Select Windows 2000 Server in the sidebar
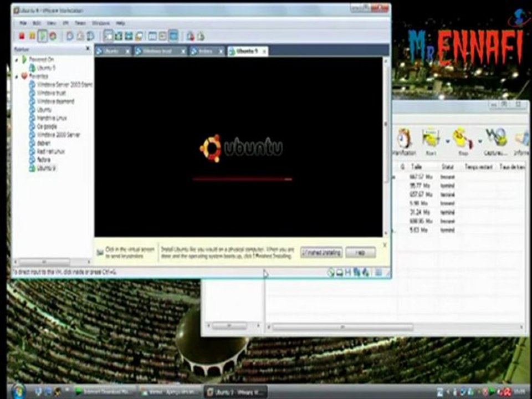 (x=55, y=135)
